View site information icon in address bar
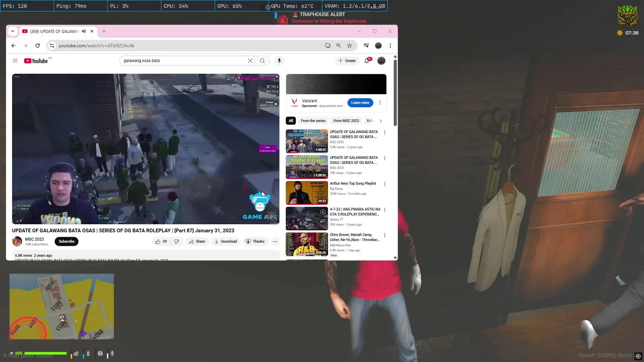The height and width of the screenshot is (362, 644). coord(51,46)
